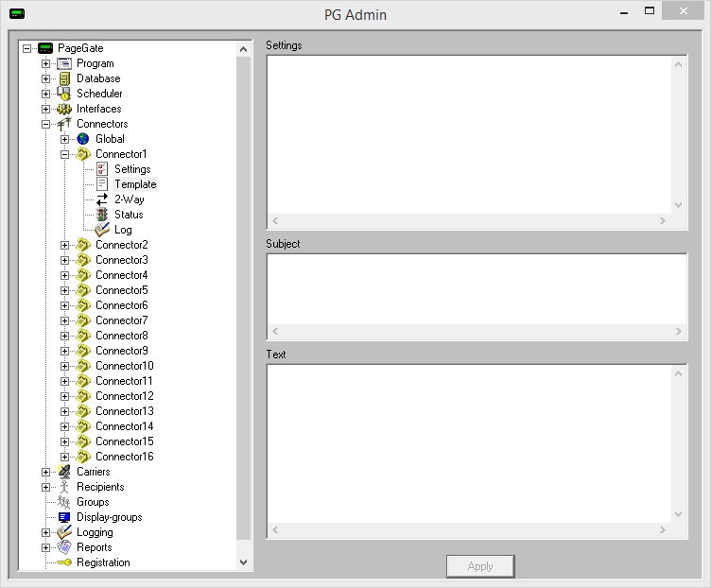Screen dimensions: 711x588
Task: Expand the Recipients node
Action: [x=45, y=487]
